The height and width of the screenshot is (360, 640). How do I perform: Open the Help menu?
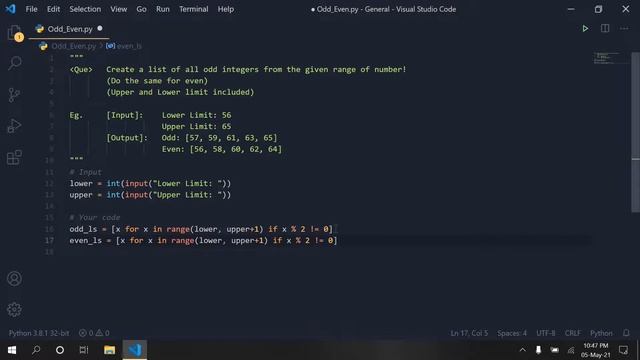(x=226, y=9)
